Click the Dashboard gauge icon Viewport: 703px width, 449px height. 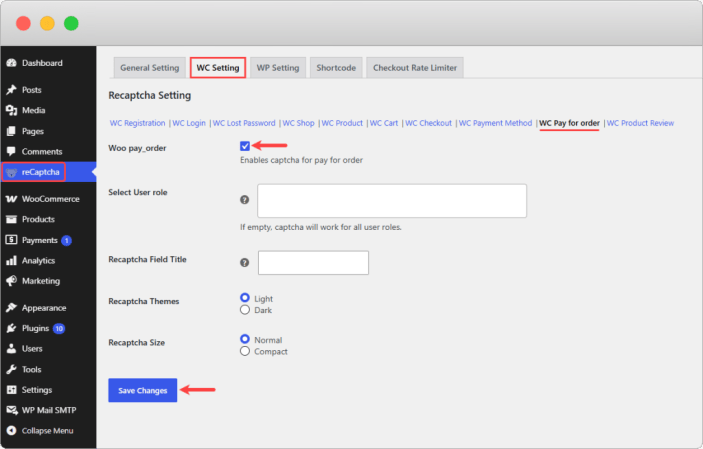coord(11,63)
